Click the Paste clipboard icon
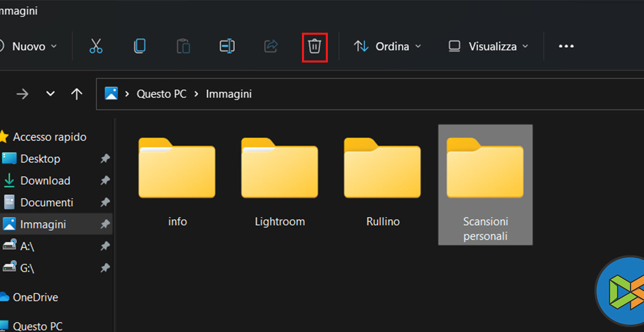This screenshot has width=644, height=332. (x=183, y=46)
